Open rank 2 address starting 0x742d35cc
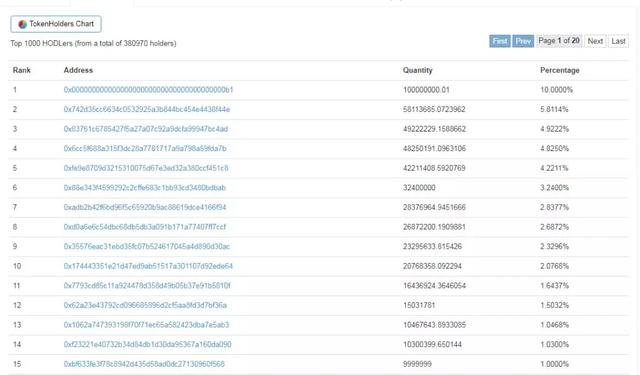Viewport: 640px width, 375px height. 147,109
